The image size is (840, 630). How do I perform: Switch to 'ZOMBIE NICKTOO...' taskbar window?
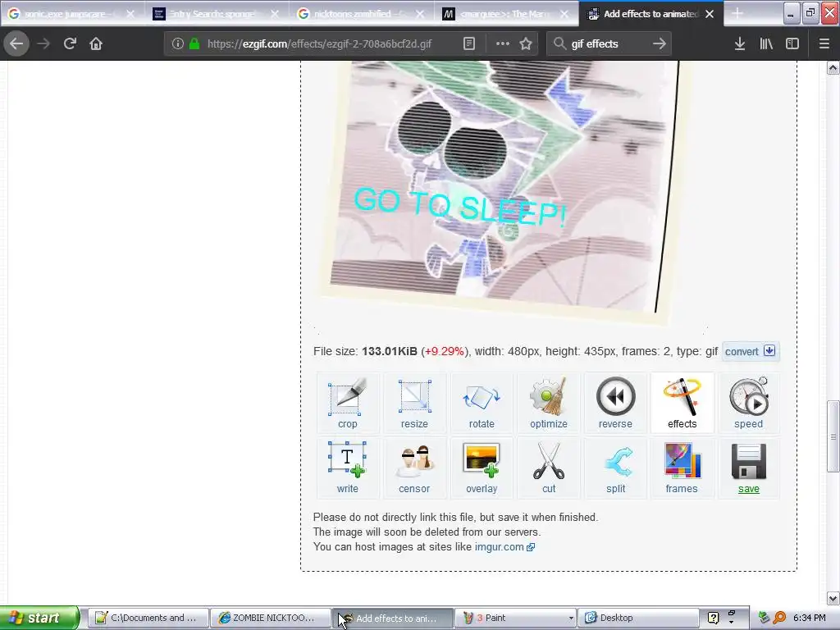(x=270, y=618)
